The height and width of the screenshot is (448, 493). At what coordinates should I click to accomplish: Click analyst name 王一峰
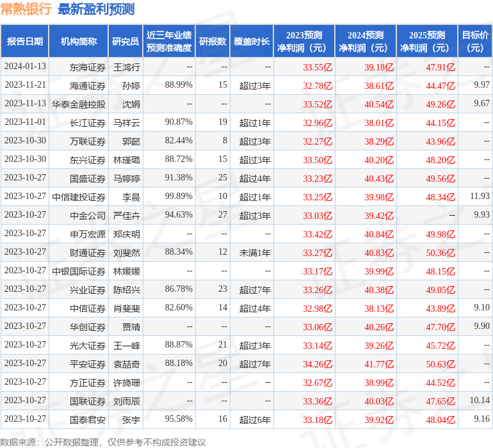click(126, 345)
